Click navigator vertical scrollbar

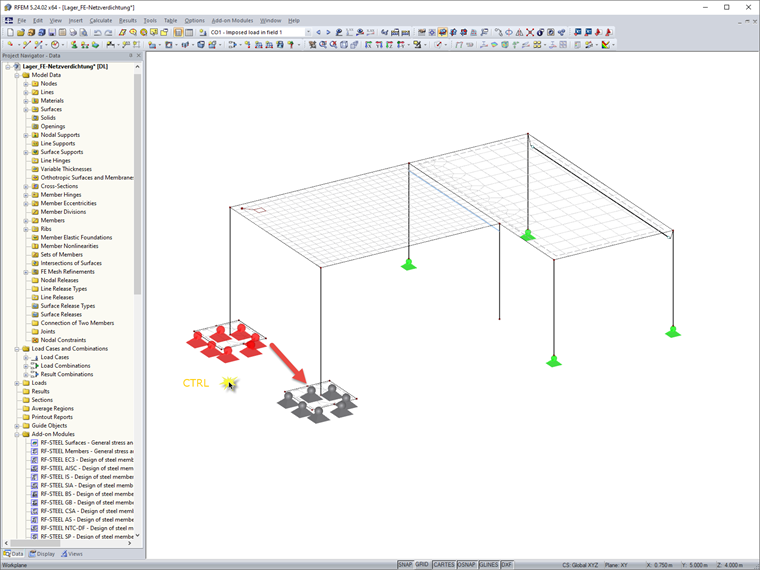point(138,184)
